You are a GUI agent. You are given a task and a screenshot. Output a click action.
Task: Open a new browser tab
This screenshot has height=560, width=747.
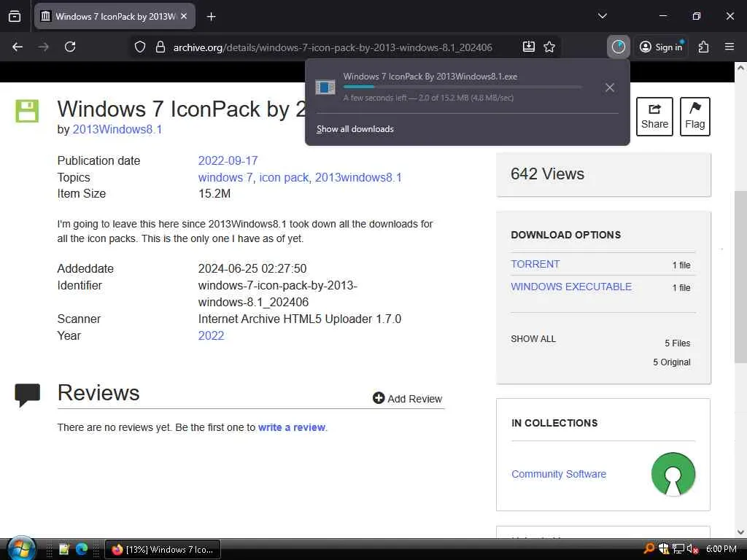click(x=211, y=17)
